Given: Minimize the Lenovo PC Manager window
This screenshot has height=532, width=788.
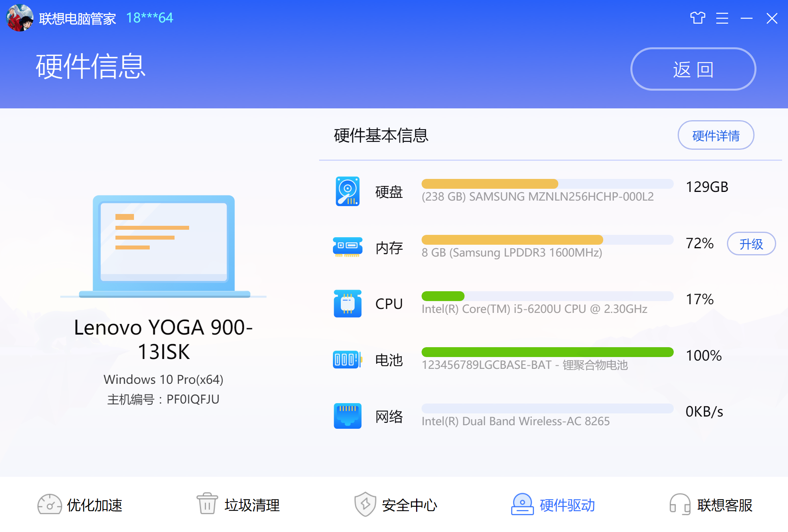Looking at the screenshot, I should click(x=746, y=18).
